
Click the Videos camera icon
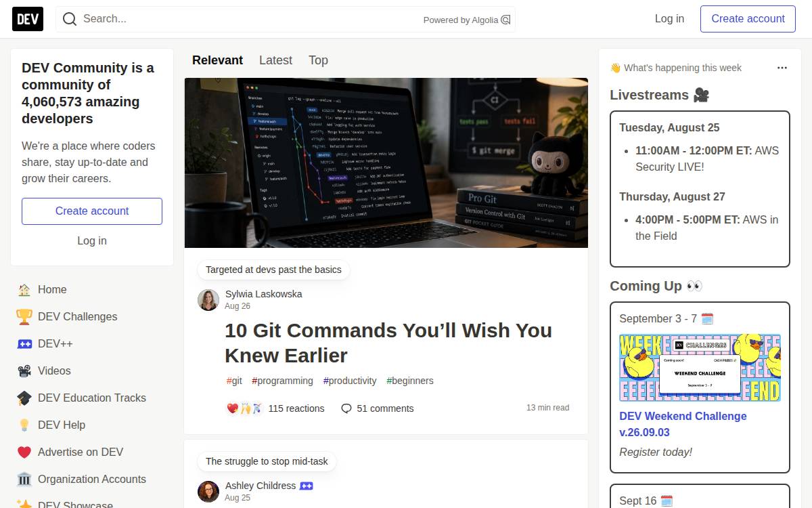(x=24, y=371)
